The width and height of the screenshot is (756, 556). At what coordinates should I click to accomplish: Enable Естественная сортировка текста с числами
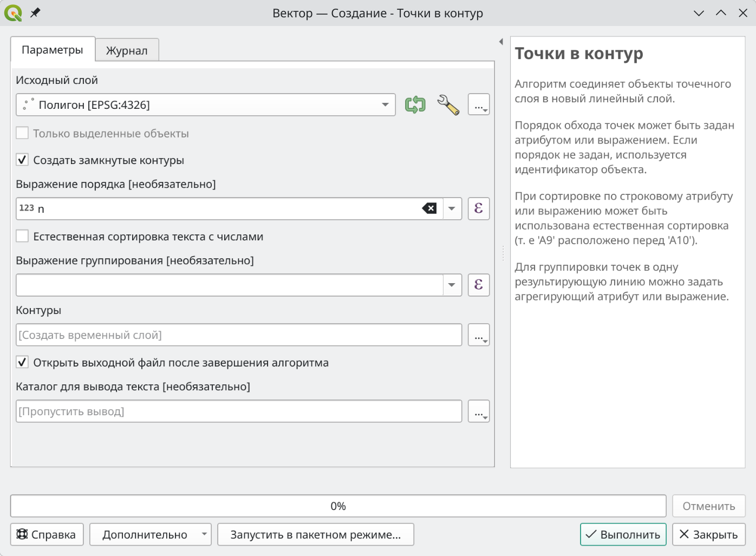pyautogui.click(x=22, y=237)
